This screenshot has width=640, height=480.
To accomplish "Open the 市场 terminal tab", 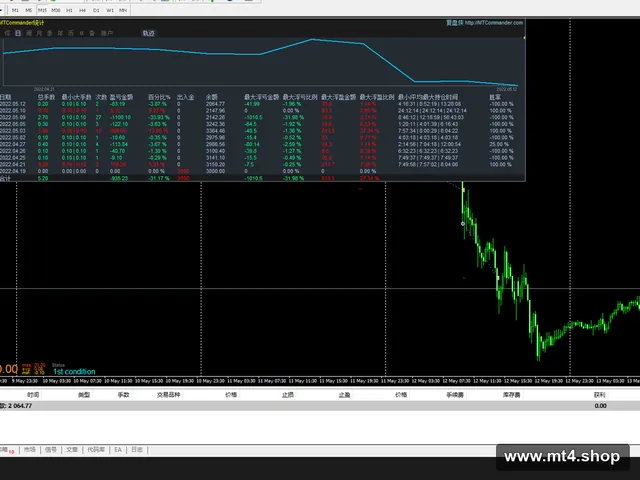I will (30, 449).
